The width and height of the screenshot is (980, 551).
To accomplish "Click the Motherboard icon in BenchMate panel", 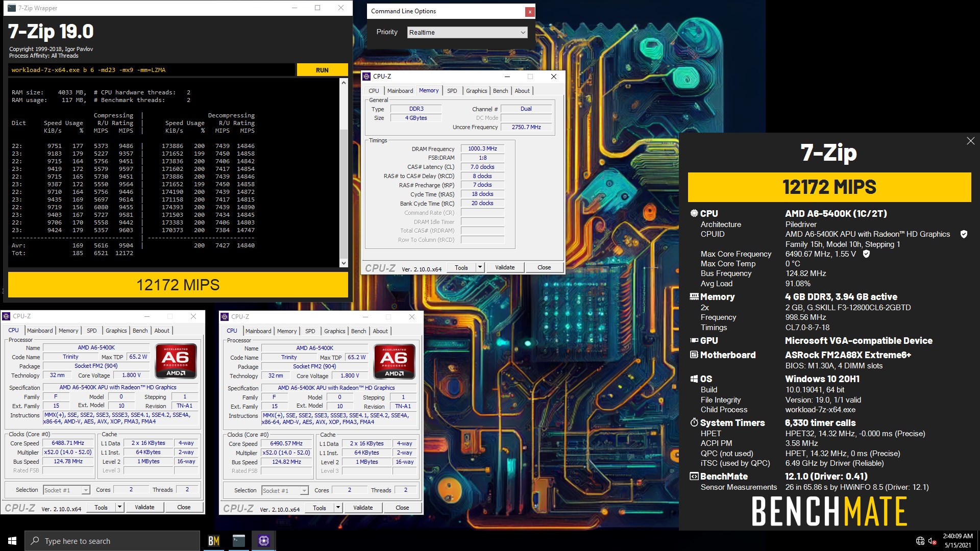I will click(694, 355).
